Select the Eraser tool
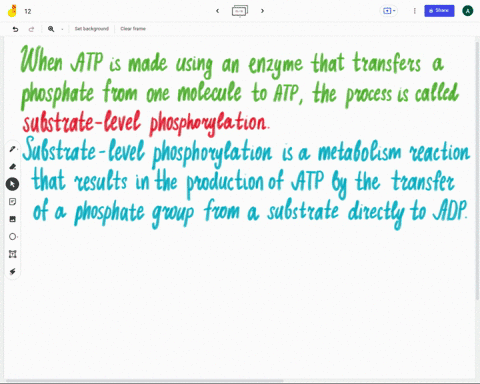The image size is (480, 384). coord(13,166)
